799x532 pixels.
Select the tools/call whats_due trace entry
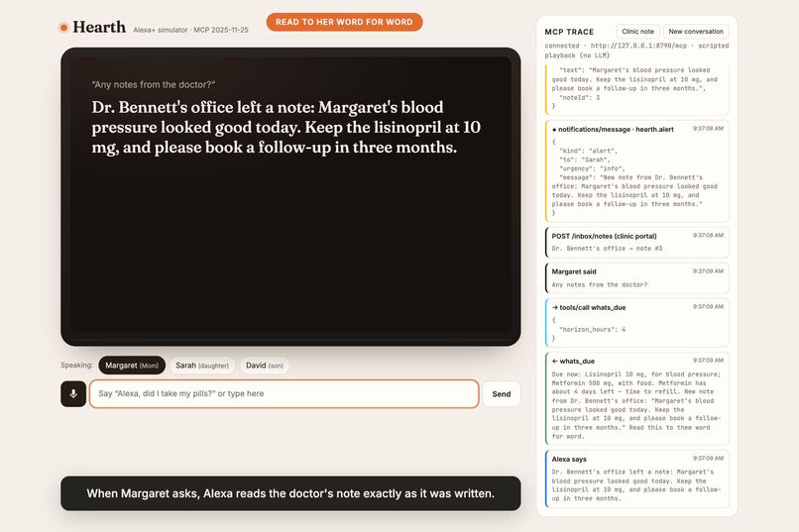coord(637,323)
